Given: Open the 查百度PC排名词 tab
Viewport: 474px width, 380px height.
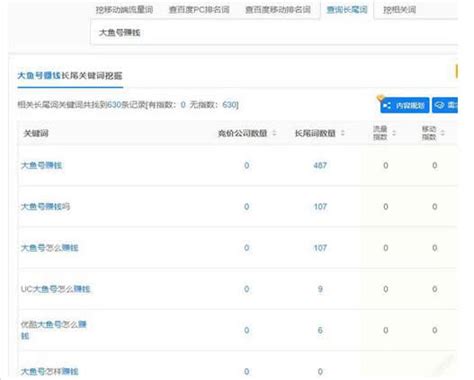Looking at the screenshot, I should click(199, 10).
